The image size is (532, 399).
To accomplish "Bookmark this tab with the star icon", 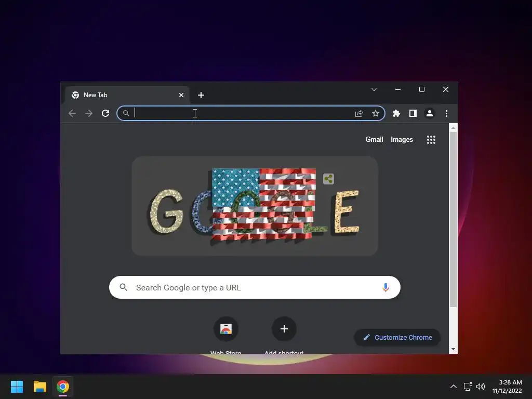I will [x=375, y=113].
